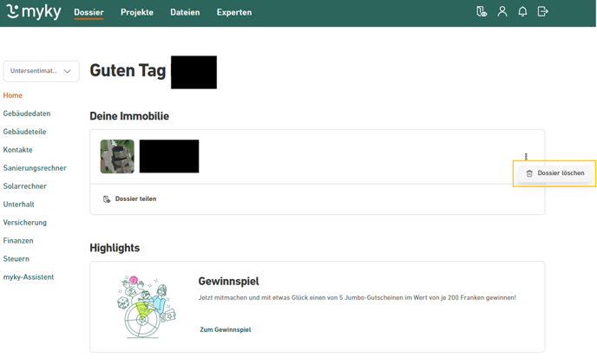Click the myky logo in header
The width and height of the screenshot is (597, 364).
(x=34, y=12)
